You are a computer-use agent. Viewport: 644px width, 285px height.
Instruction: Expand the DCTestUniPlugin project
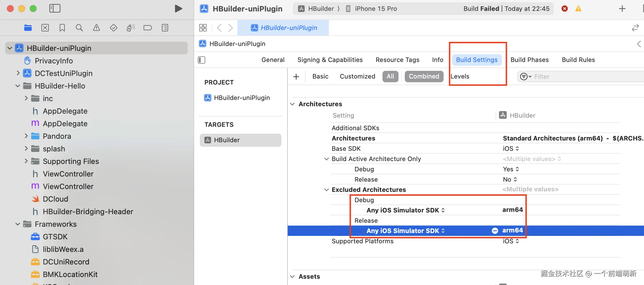pyautogui.click(x=18, y=73)
